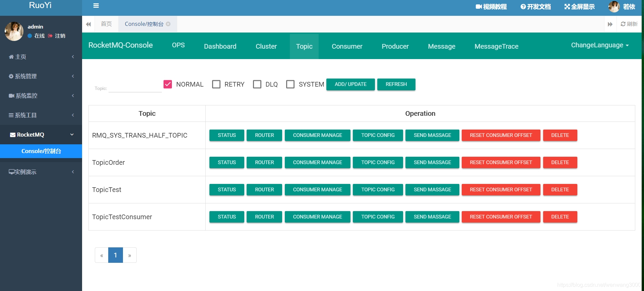Expand the 实例演示 sidebar menu
Image resolution: width=644 pixels, height=291 pixels.
coord(41,172)
